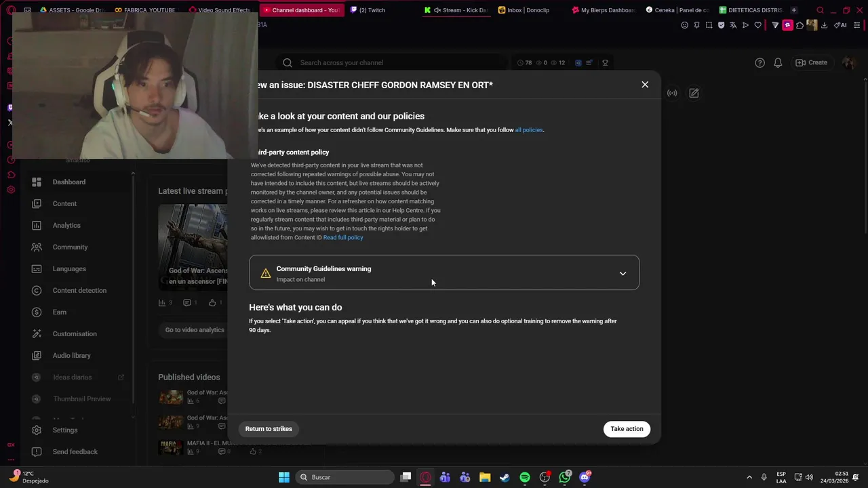Image resolution: width=868 pixels, height=488 pixels.
Task: Open Dashboard in the sidebar
Action: [x=69, y=182]
